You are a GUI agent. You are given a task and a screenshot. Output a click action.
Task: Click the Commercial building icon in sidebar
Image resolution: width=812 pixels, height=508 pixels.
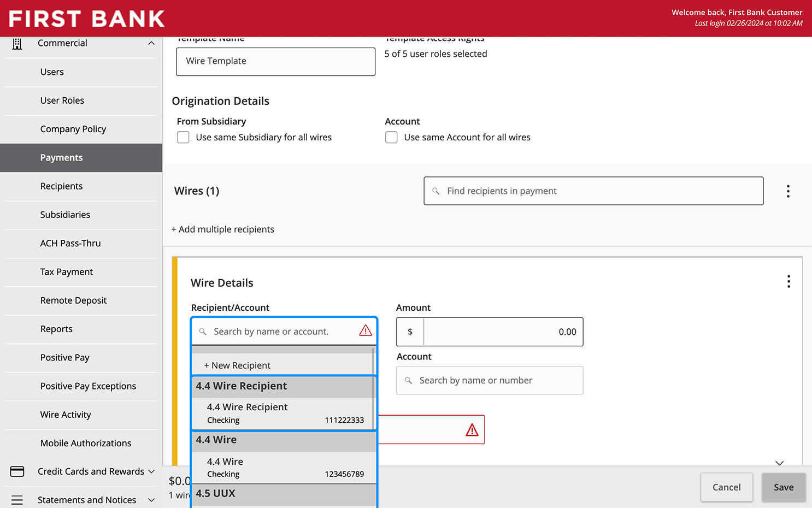[x=17, y=44]
